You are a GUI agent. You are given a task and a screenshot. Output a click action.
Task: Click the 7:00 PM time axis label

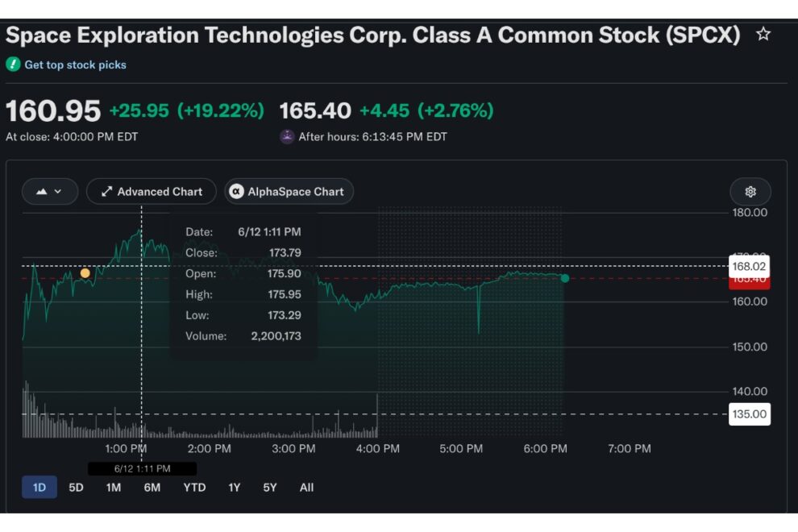629,448
